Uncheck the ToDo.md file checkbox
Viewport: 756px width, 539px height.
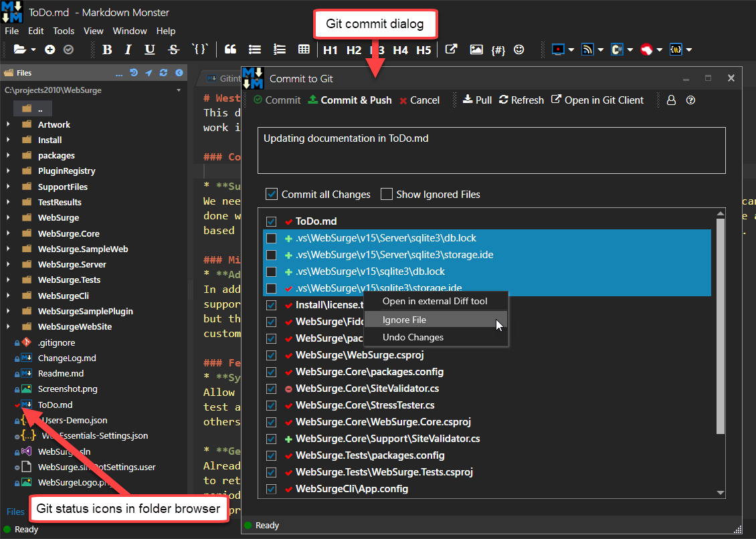[272, 222]
